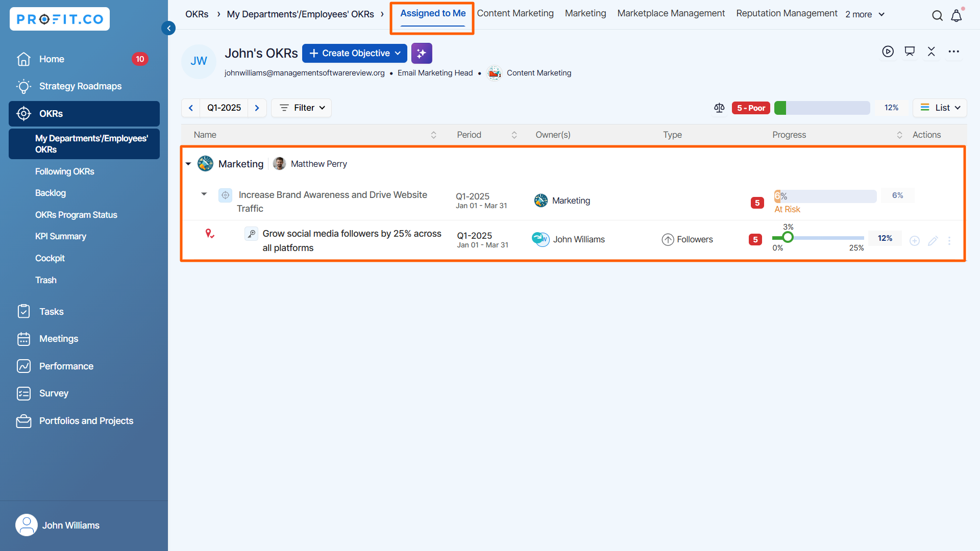Open the Create Objective dropdown
This screenshot has width=980, height=551.
[x=355, y=53]
